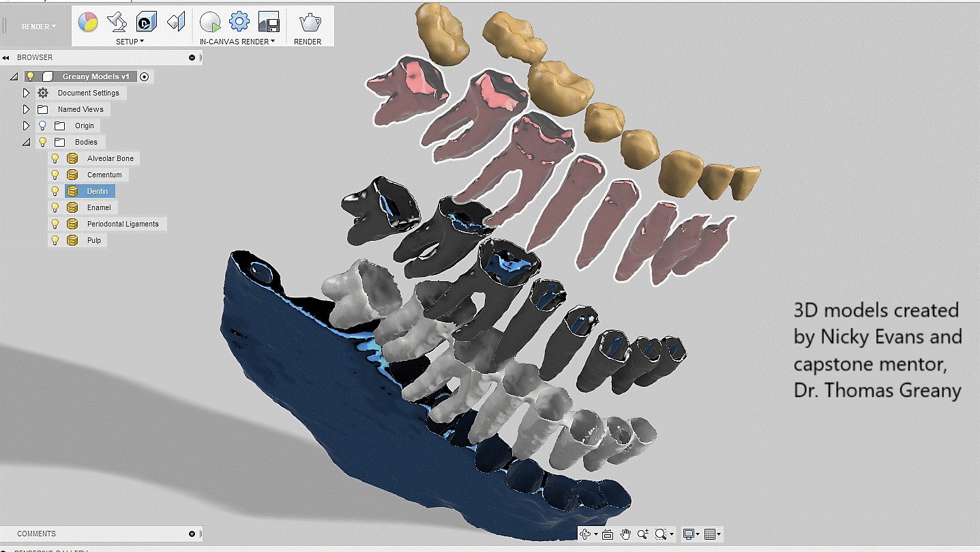This screenshot has width=980, height=552.
Task: Open the IN-CANVAS RENDER dropdown menu
Action: [237, 42]
